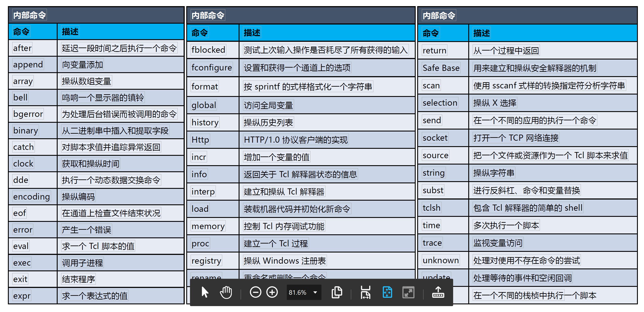Click the 'eval' command cell
The height and width of the screenshot is (312, 644).
point(33,246)
